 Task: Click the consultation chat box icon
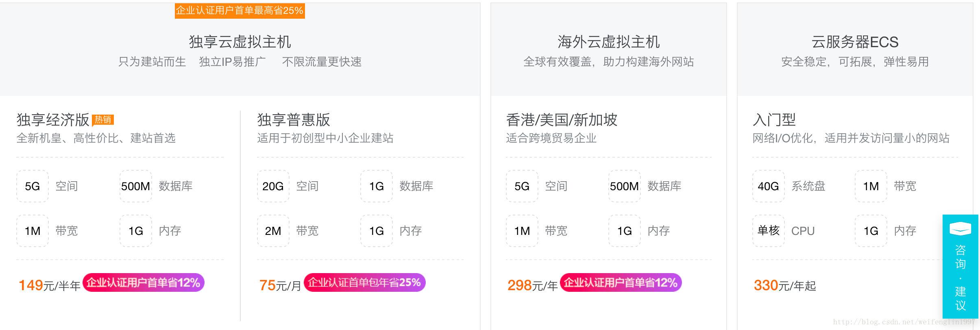[x=960, y=228]
